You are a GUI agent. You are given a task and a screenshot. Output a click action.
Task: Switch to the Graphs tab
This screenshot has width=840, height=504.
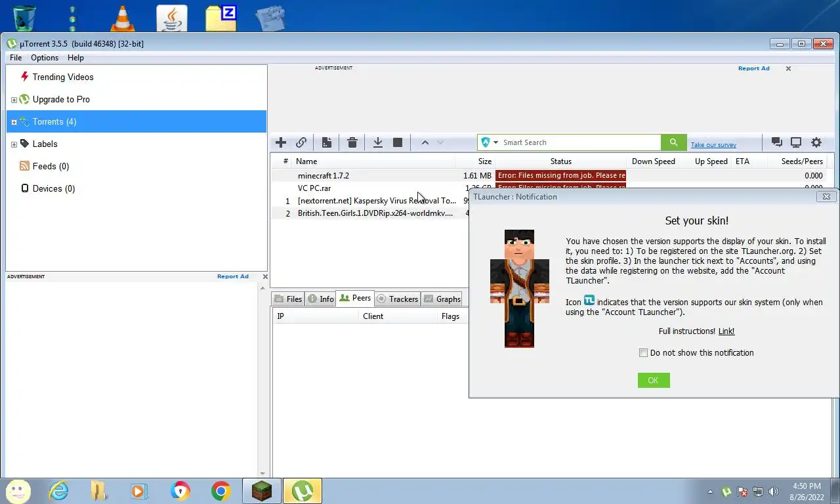442,299
